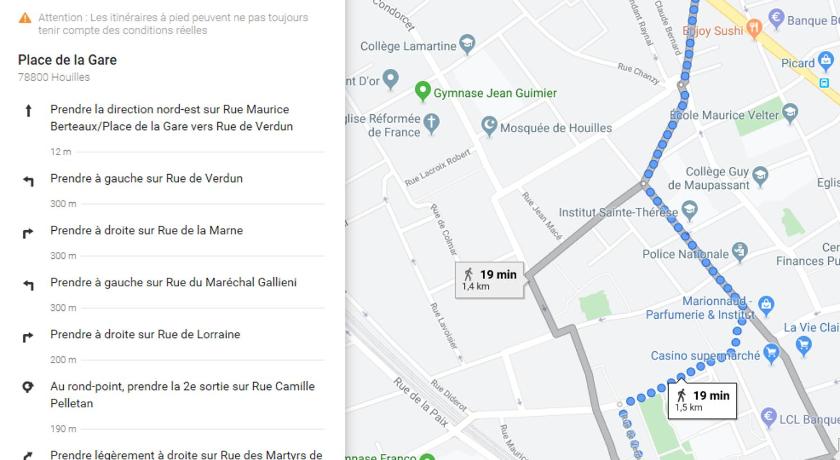Click the Collège Lamartine school pin icon
The width and height of the screenshot is (840, 460).
pyautogui.click(x=467, y=44)
